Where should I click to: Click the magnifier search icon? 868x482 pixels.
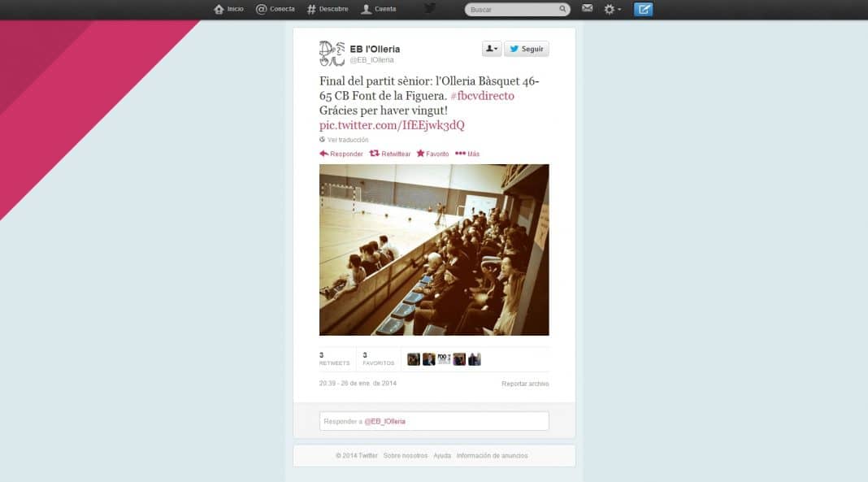tap(562, 10)
